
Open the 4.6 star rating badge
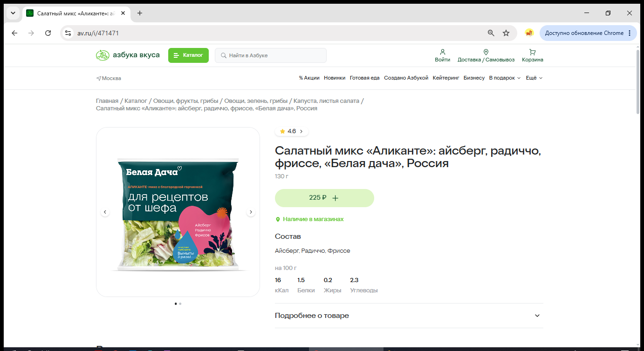[x=292, y=131]
